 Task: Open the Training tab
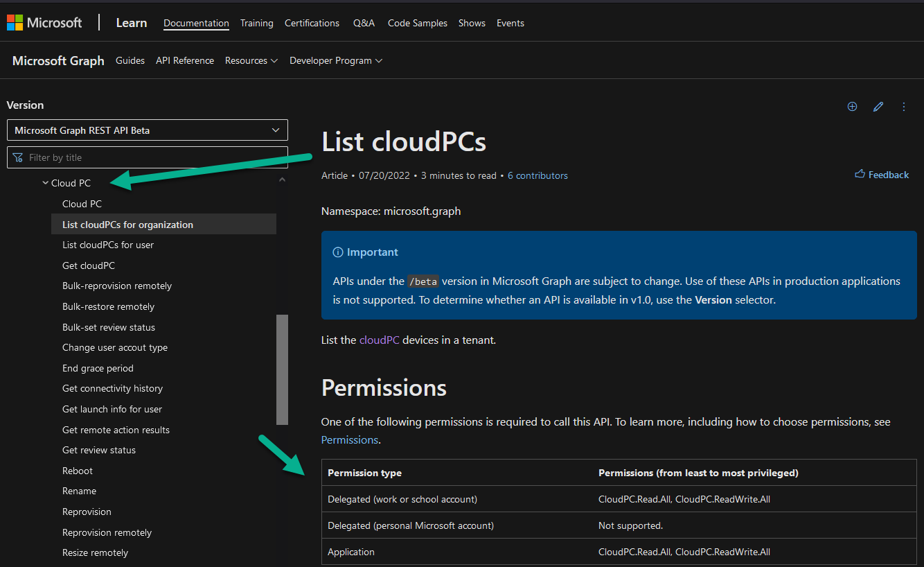[256, 23]
